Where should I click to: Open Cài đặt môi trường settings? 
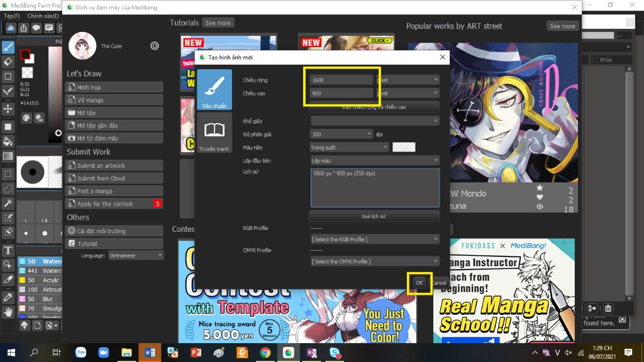click(114, 231)
